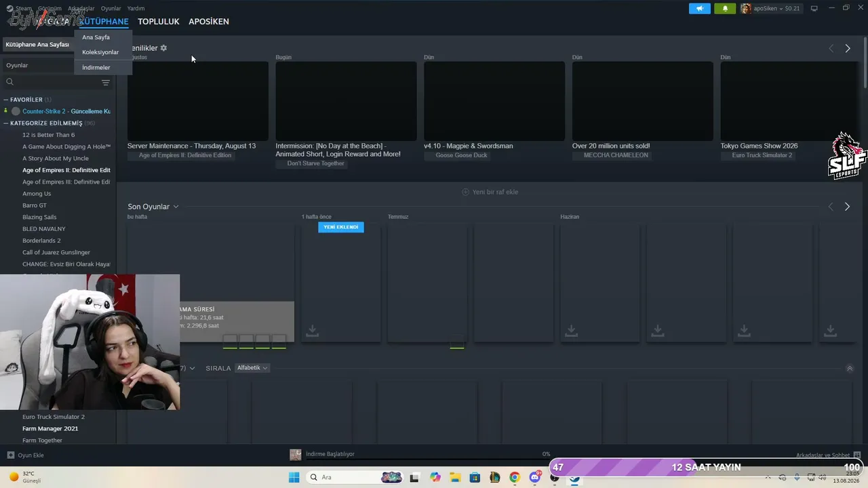Open the Yardım menu
The height and width of the screenshot is (488, 868).
pos(136,9)
